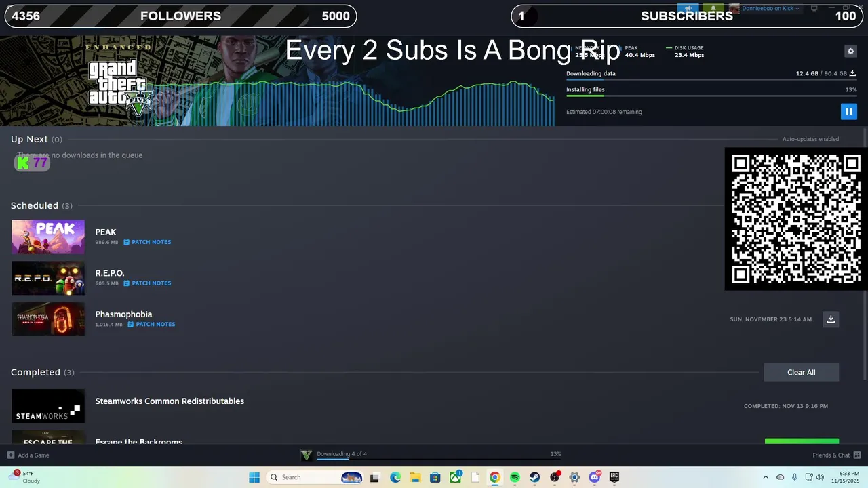Expand the hidden system tray icons chevron
868x488 pixels.
click(766, 477)
